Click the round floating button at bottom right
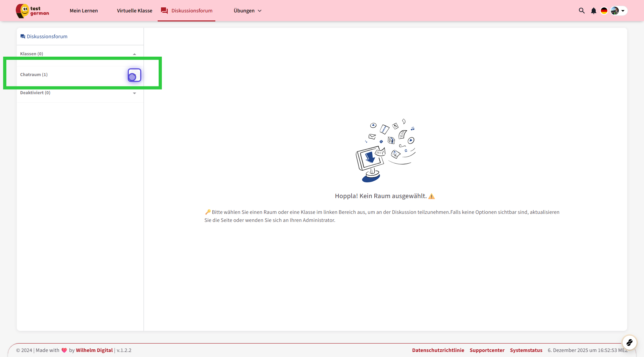The height and width of the screenshot is (357, 644). (629, 342)
